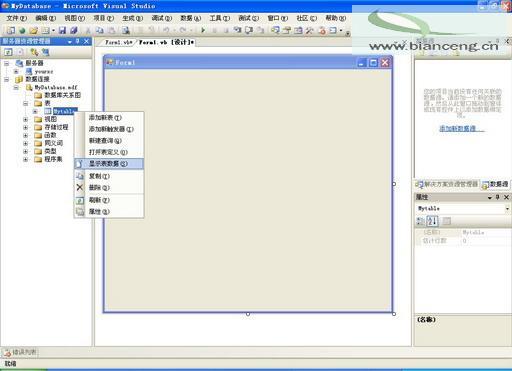This screenshot has height=371, width=512.
Task: Collapse the MyDatabase.mdf tree node
Action: click(16, 87)
